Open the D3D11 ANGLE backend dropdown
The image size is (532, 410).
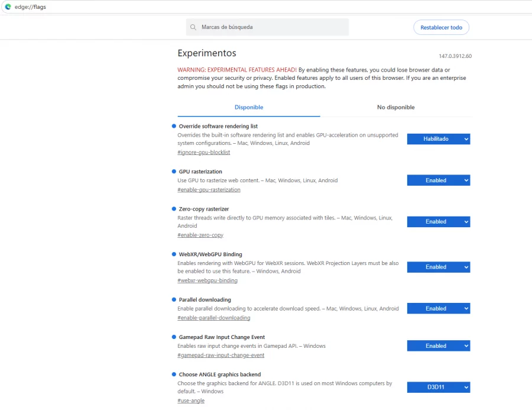click(x=438, y=388)
